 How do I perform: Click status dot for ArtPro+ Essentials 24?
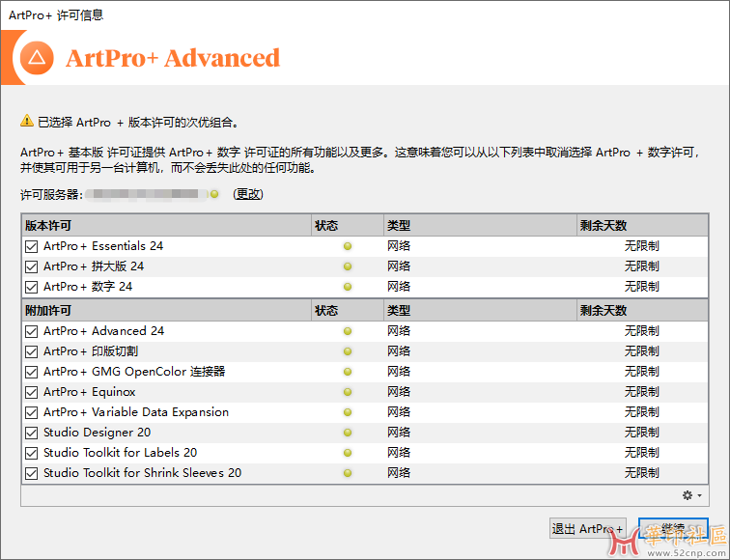point(348,246)
